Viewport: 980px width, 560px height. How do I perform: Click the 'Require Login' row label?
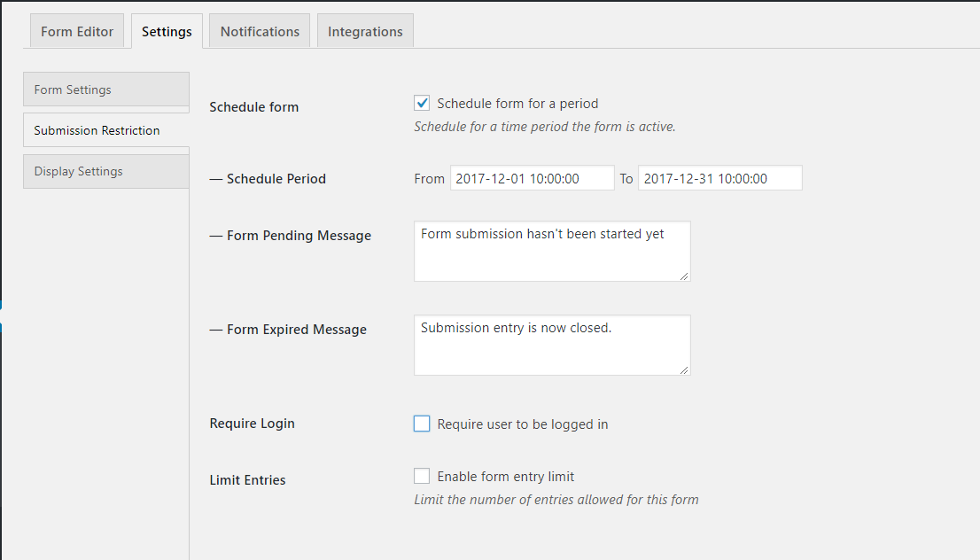click(x=252, y=424)
